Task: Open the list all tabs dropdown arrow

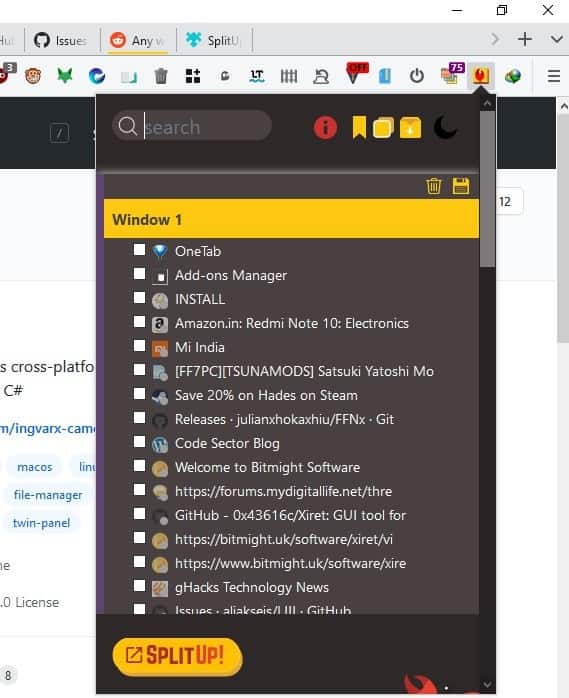Action: coord(557,39)
